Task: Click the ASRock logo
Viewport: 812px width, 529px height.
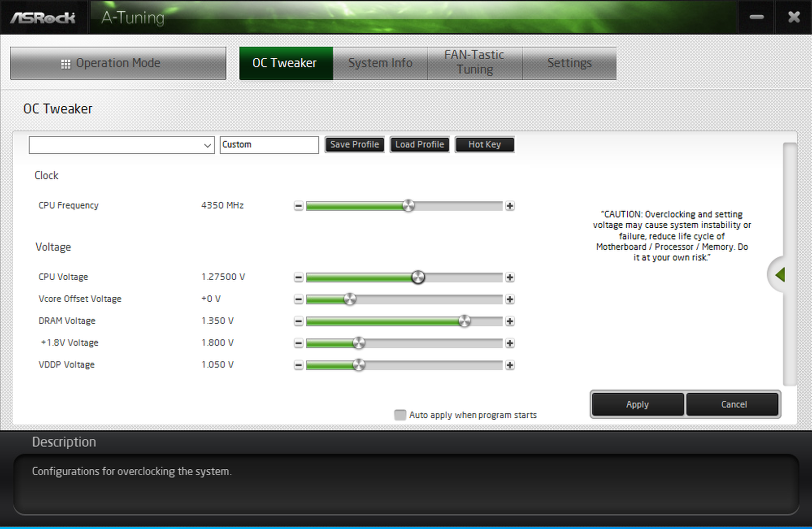Action: click(x=43, y=18)
